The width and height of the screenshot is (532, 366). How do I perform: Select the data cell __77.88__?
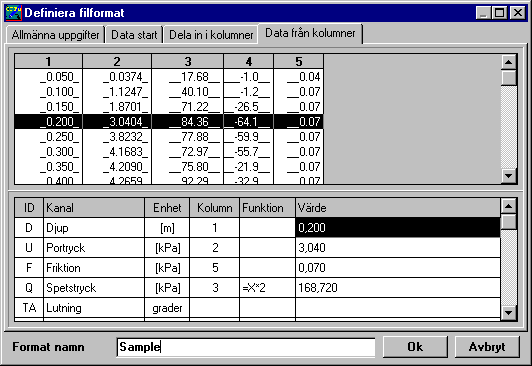pyautogui.click(x=188, y=136)
